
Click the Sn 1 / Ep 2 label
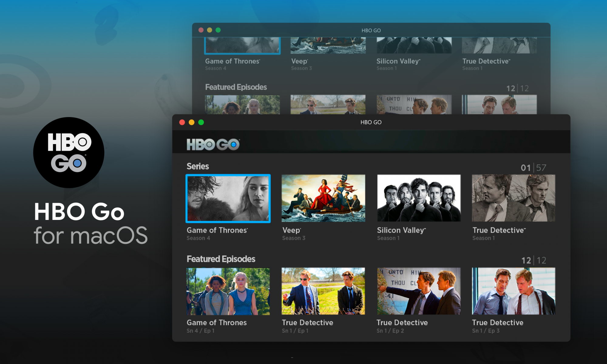coord(390,331)
